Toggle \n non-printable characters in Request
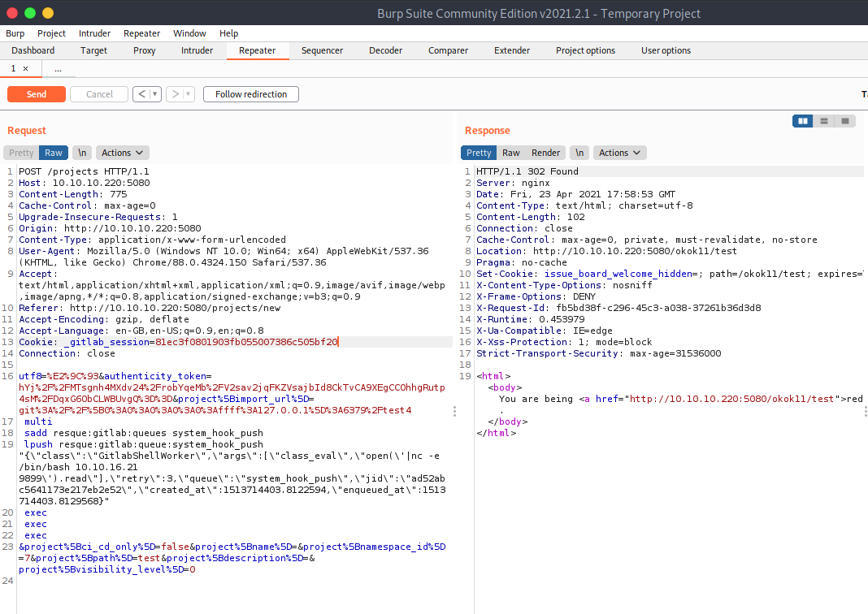868x614 pixels. pyautogui.click(x=82, y=153)
